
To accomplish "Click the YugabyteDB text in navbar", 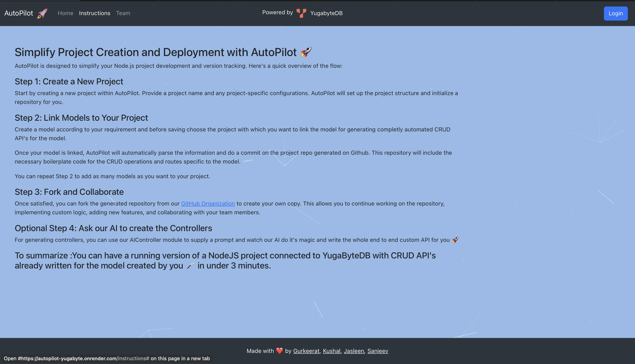I will (326, 13).
